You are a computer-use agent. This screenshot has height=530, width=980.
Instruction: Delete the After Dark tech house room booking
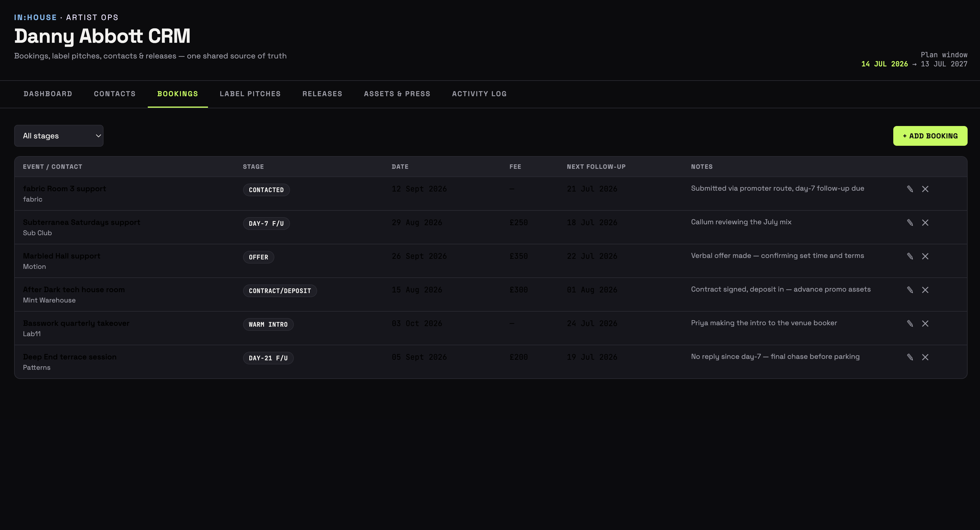(x=925, y=290)
